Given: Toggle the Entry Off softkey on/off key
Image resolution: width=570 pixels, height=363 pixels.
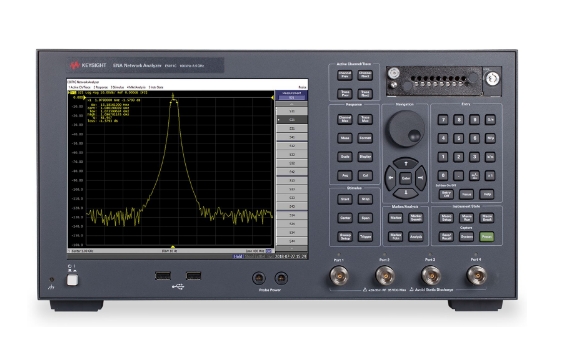Looking at the screenshot, I should pos(446,194).
